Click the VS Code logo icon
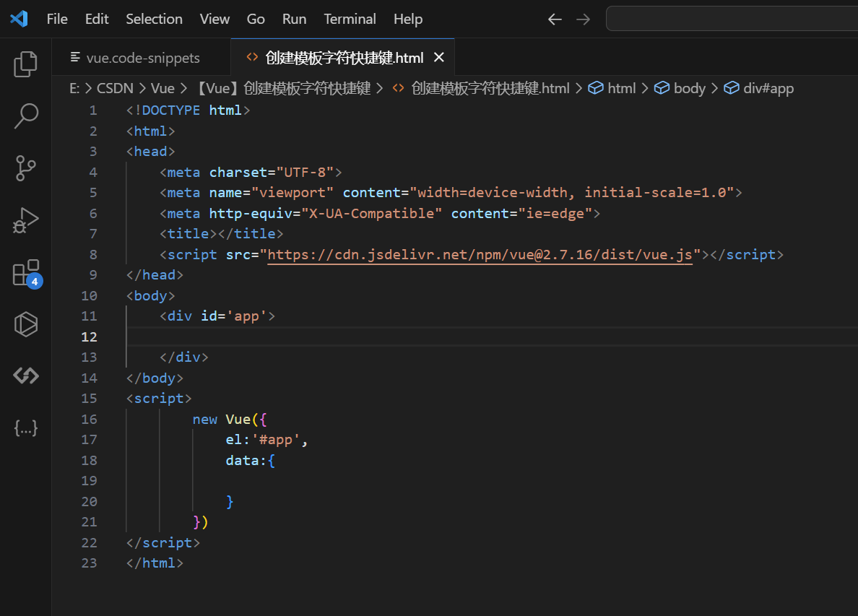 (x=19, y=19)
